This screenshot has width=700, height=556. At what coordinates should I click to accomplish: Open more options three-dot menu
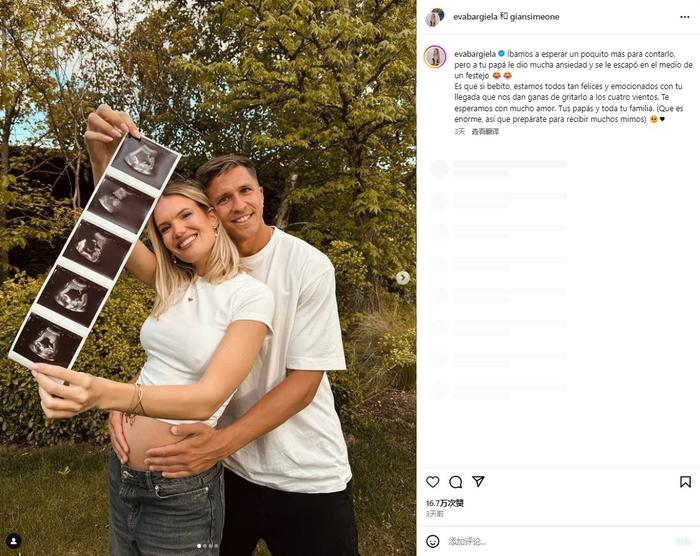(685, 17)
